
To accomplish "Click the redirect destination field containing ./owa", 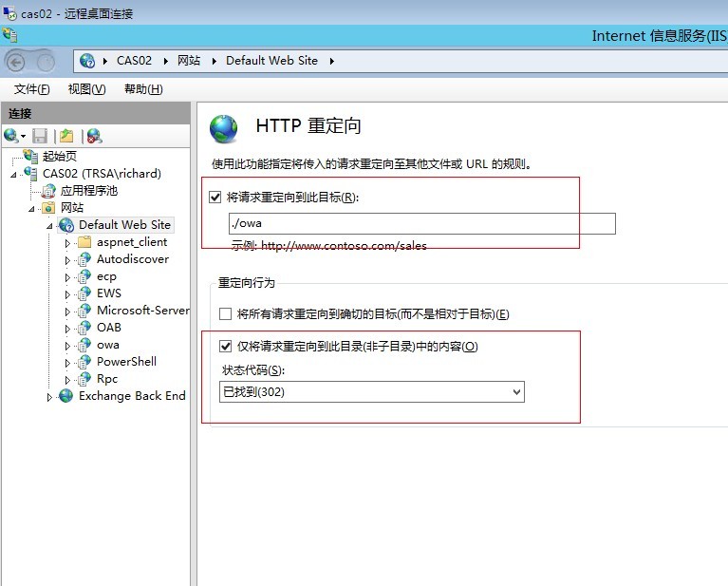I will [422, 223].
